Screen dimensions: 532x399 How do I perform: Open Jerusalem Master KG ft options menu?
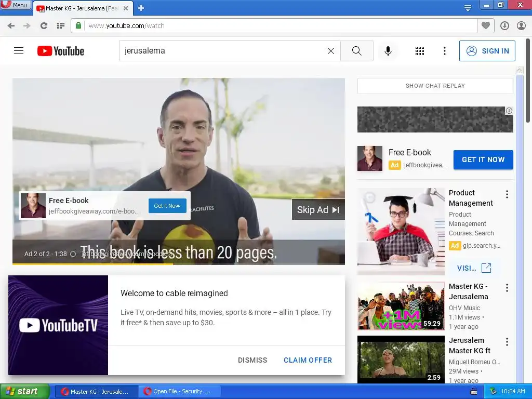[x=507, y=342]
